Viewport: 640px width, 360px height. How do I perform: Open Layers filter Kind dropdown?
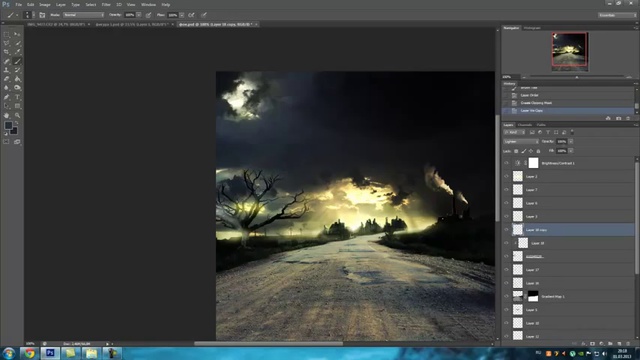point(514,132)
